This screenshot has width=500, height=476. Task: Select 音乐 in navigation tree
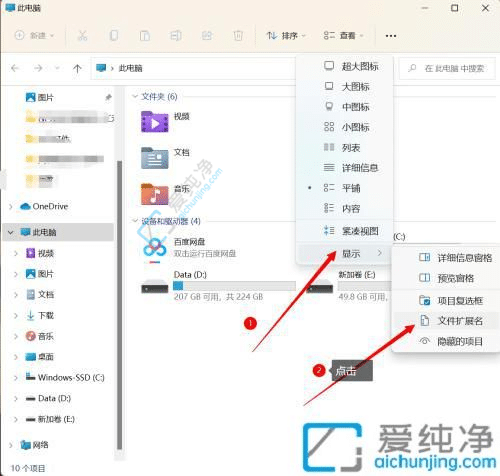coord(40,336)
